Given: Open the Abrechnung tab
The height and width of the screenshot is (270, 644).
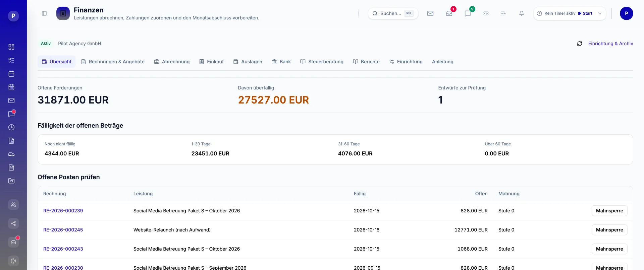Looking at the screenshot, I should point(172,62).
